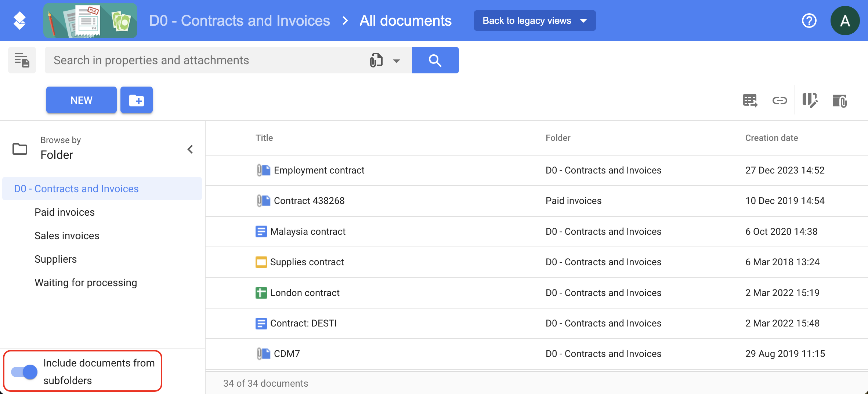Click the Supplies contract slides icon
868x394 pixels.
click(261, 262)
